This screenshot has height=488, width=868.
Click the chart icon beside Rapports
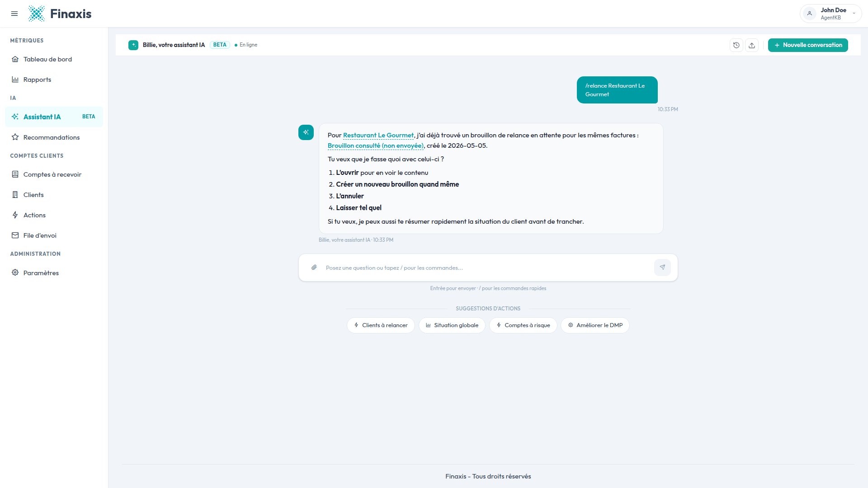pos(15,80)
